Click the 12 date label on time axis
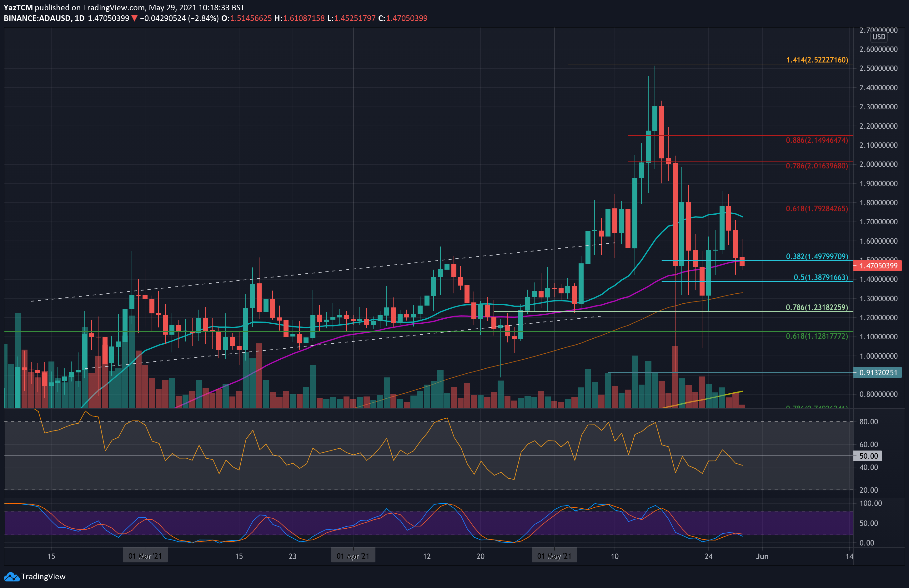This screenshot has width=909, height=588. click(x=427, y=556)
